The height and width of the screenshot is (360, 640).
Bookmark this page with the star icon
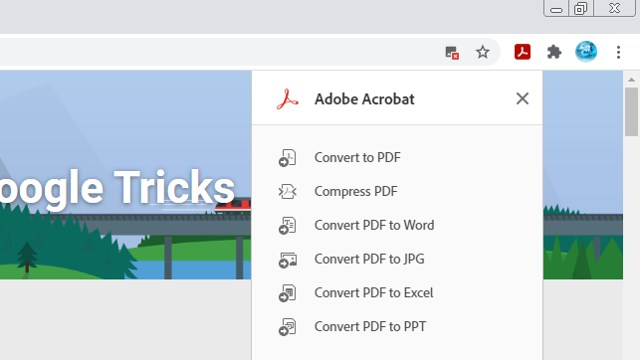[x=482, y=52]
